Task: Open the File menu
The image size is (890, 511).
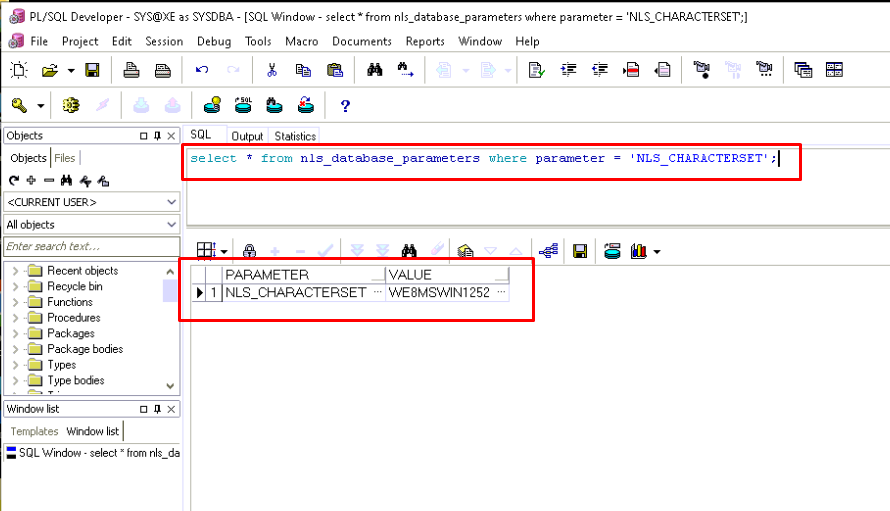Action: click(x=39, y=41)
